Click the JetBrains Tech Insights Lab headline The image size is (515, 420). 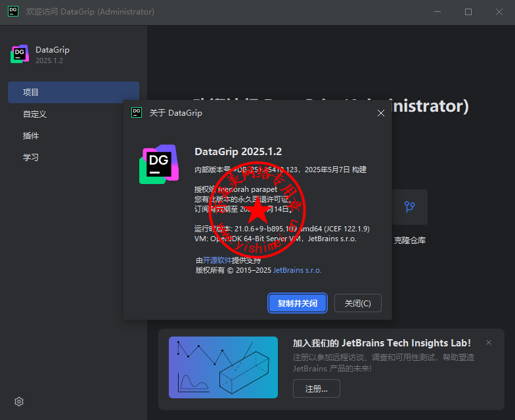point(382,343)
